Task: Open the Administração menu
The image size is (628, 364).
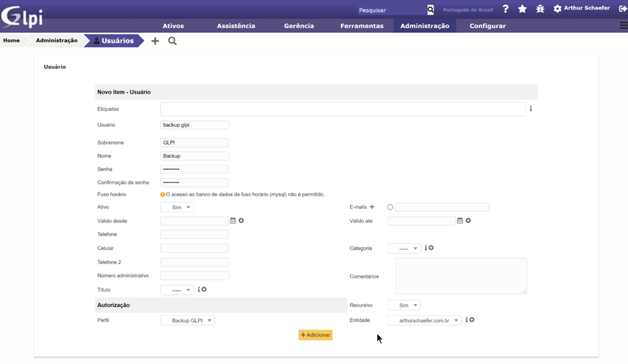Action: tap(424, 26)
